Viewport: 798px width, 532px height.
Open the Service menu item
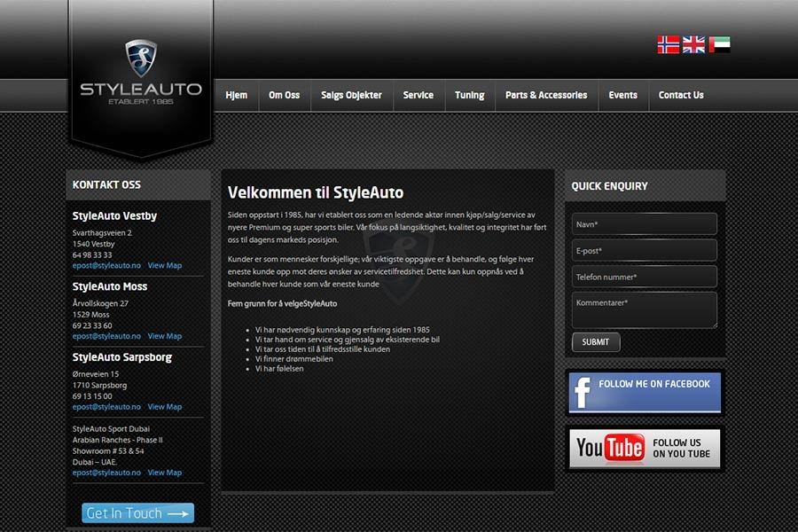point(419,95)
